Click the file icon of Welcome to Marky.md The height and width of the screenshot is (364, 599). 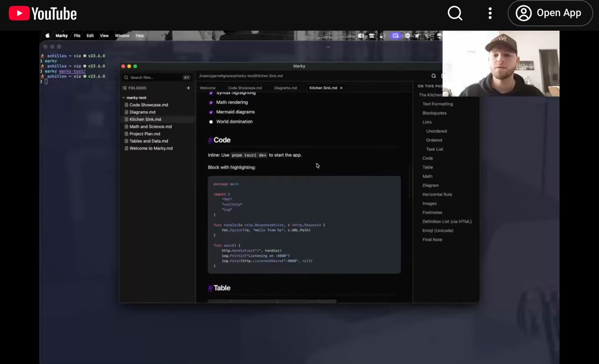[126, 149]
